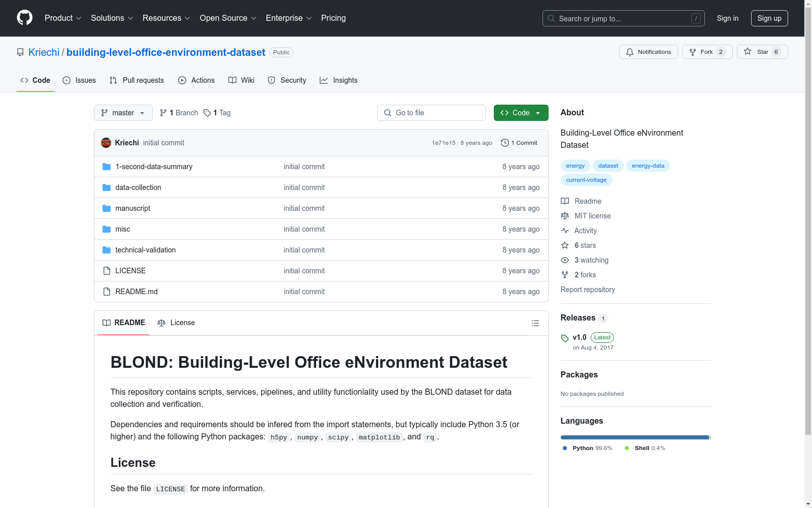Select the Code tab
The image size is (812, 508).
[x=36, y=80]
